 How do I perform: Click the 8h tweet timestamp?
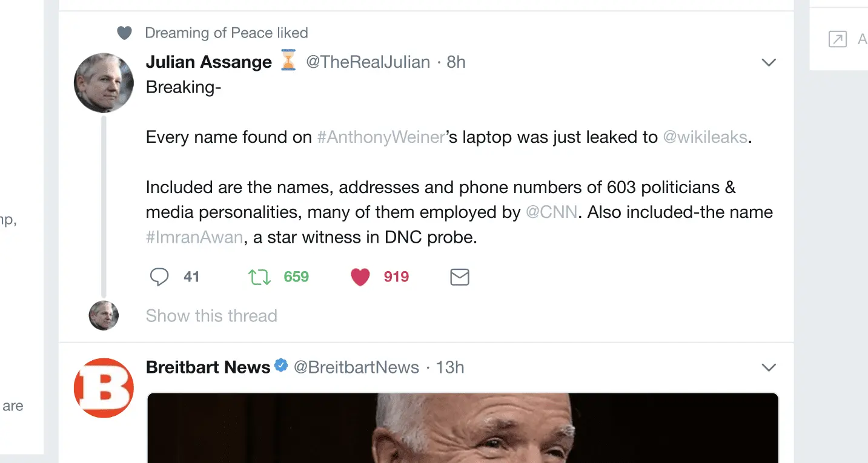pos(456,62)
